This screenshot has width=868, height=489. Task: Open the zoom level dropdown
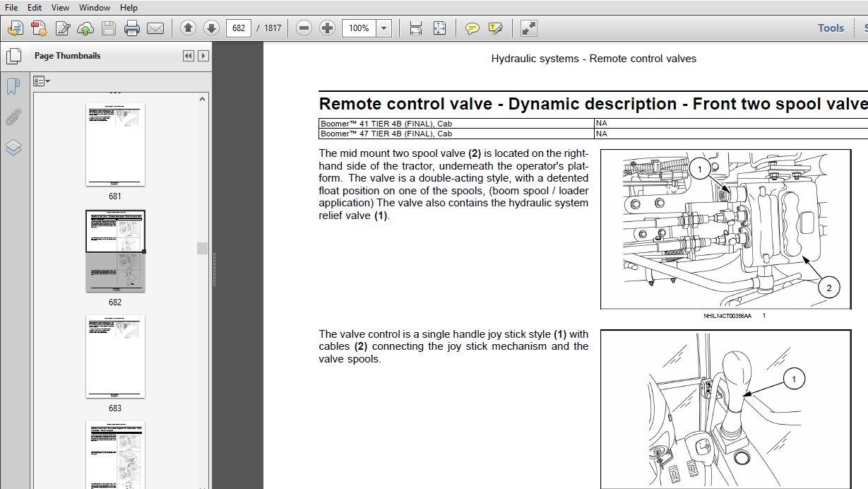click(x=384, y=28)
